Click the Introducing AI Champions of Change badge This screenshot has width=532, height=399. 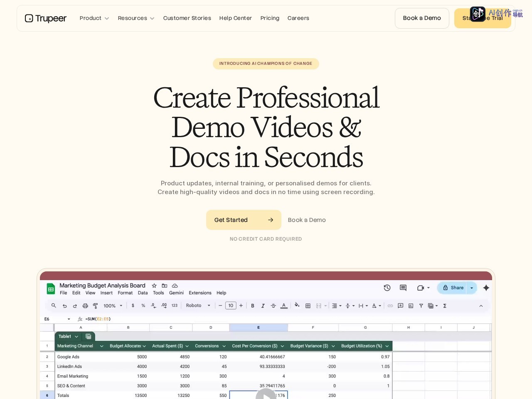click(x=266, y=64)
